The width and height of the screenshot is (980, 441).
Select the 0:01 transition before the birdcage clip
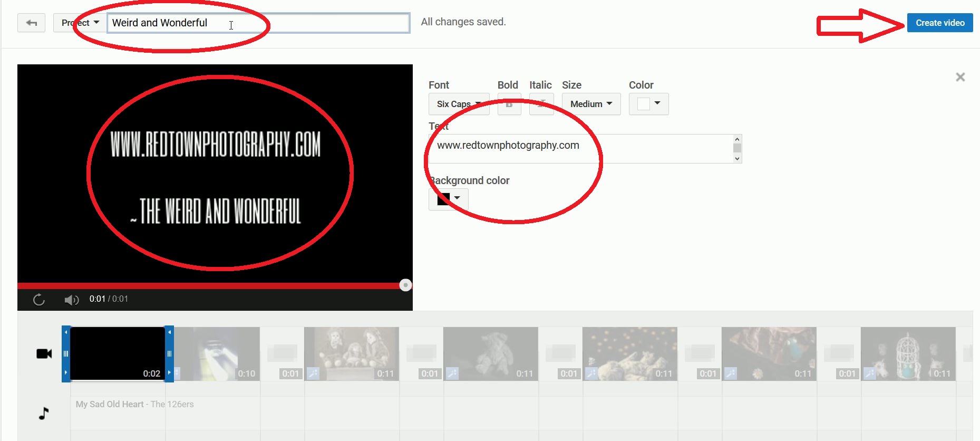(839, 353)
